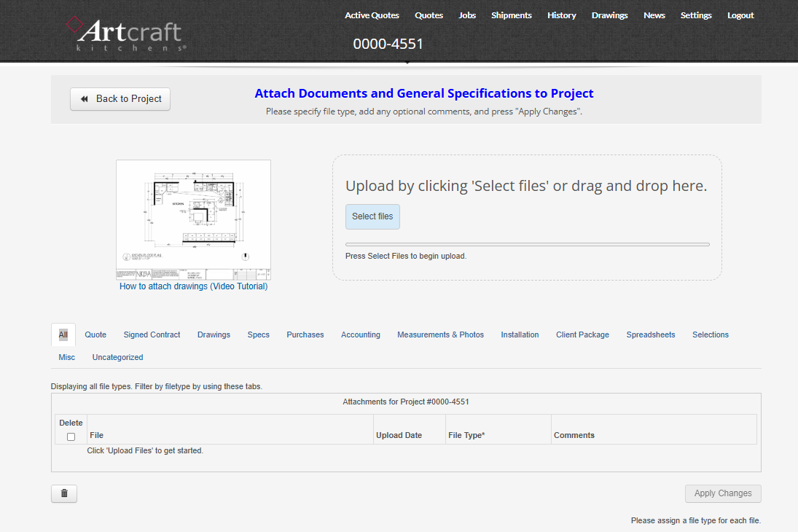
Task: Open the Quotes navigation item
Action: (x=429, y=15)
